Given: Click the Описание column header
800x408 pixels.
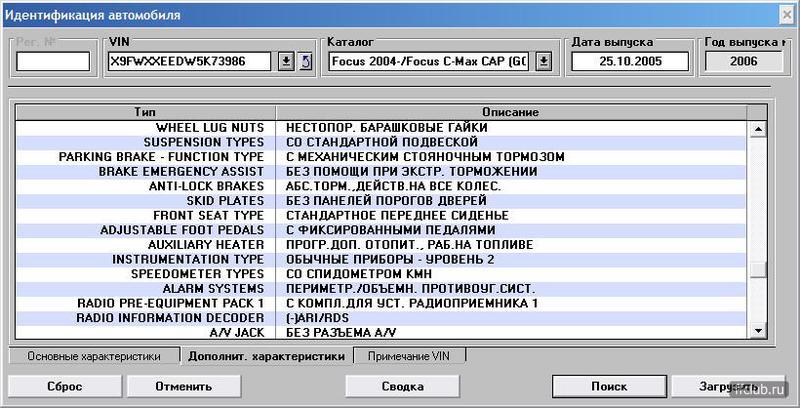Looking at the screenshot, I should click(511, 112).
